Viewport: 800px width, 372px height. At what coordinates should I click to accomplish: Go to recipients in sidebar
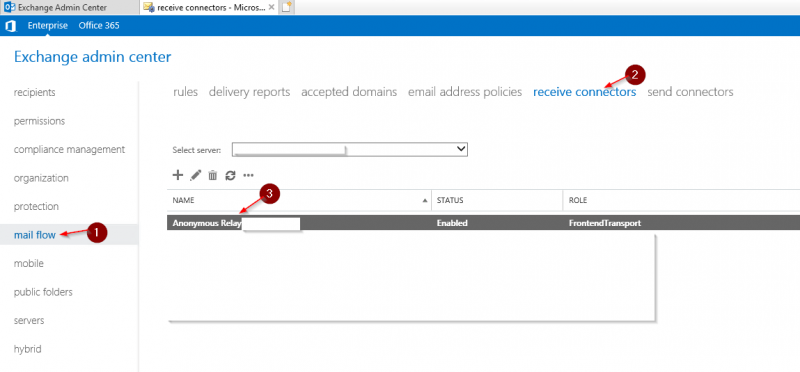point(35,92)
